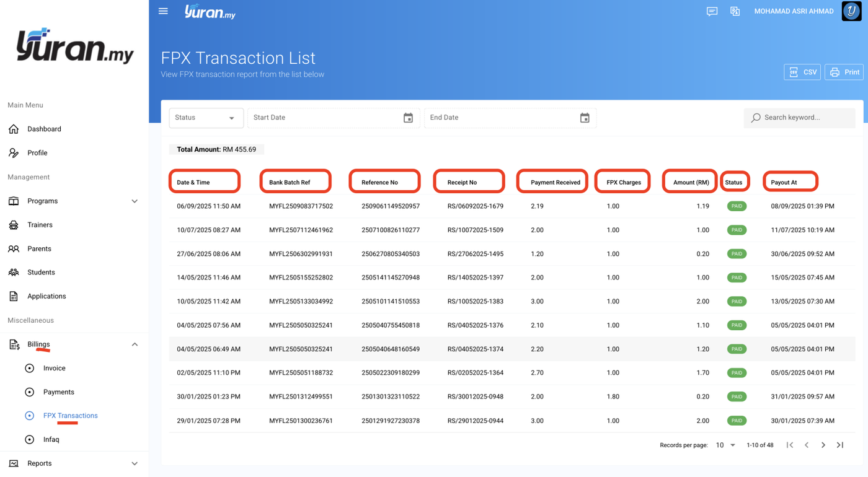Screen dimensions: 868x477
Task: Jump to the last page of records
Action: (x=840, y=445)
